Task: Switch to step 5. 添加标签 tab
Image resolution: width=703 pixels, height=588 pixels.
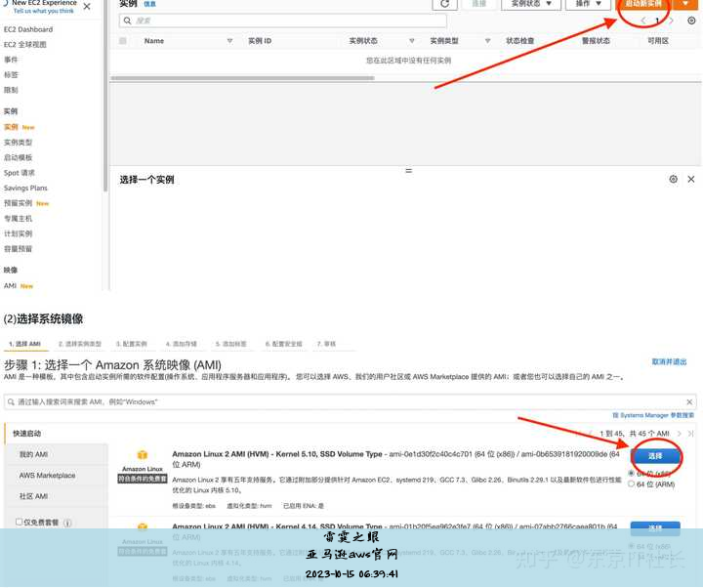Action: pyautogui.click(x=230, y=344)
